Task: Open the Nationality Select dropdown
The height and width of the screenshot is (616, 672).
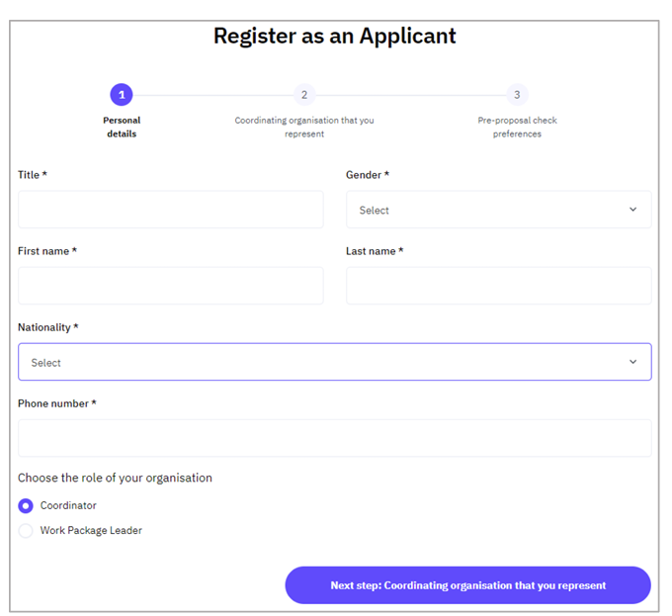Action: click(x=335, y=362)
